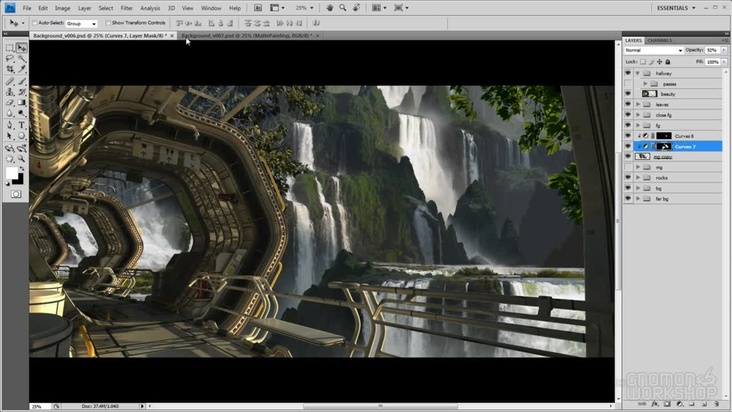Screen dimensions: 732x412
Task: Select the Zoom tool in toolbox
Action: click(x=21, y=159)
